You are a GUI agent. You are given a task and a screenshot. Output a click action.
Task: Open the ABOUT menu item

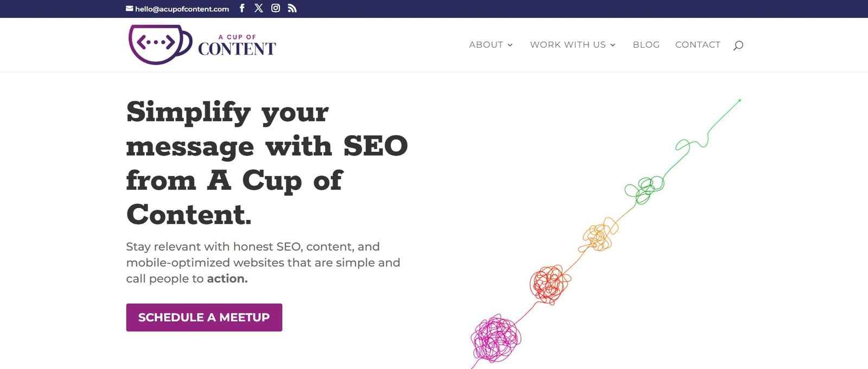pos(486,45)
